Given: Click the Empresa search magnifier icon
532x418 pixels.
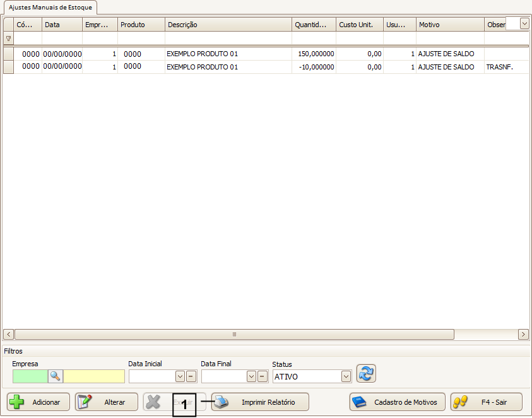Looking at the screenshot, I should click(x=56, y=376).
